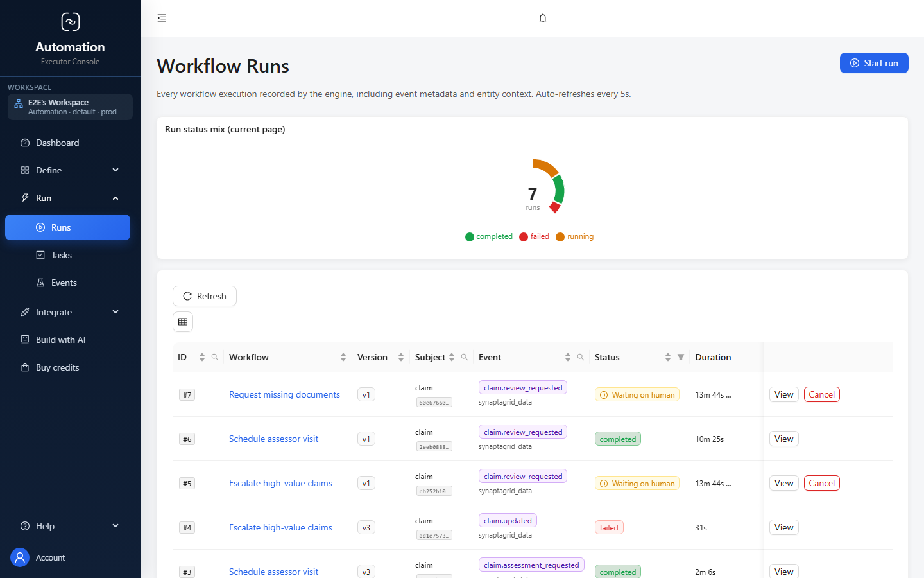View run #4 details
This screenshot has width=924, height=578.
tap(784, 527)
